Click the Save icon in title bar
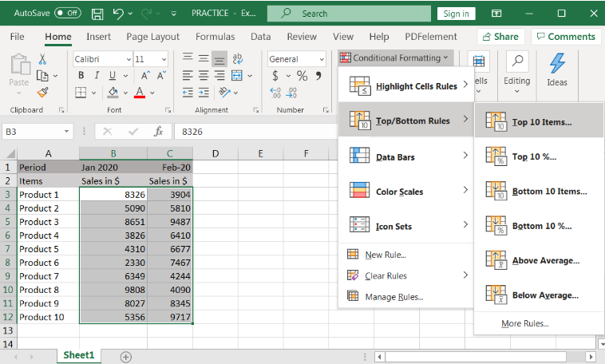Viewport: 605px width, 364px height. [97, 14]
